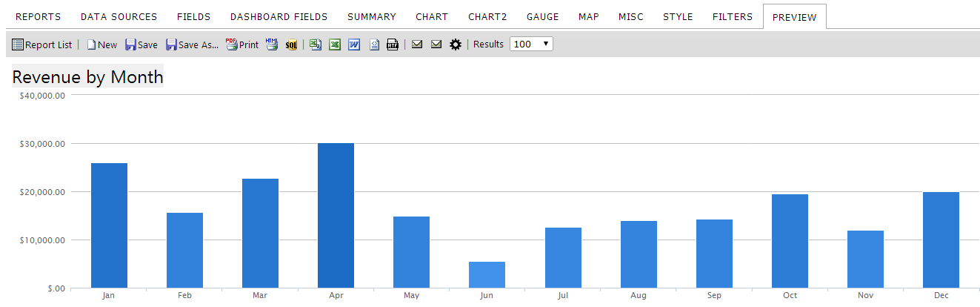
Task: Click the second green Excel export icon
Action: (335, 44)
